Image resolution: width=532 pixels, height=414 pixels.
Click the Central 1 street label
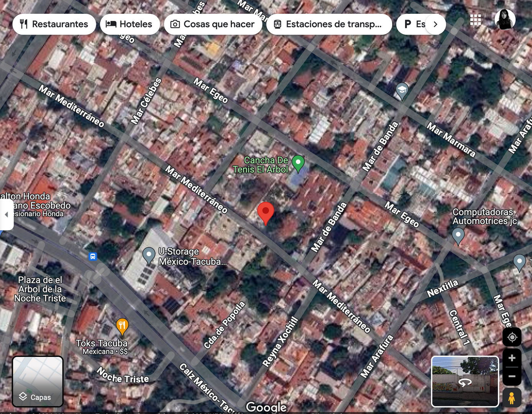click(x=459, y=327)
